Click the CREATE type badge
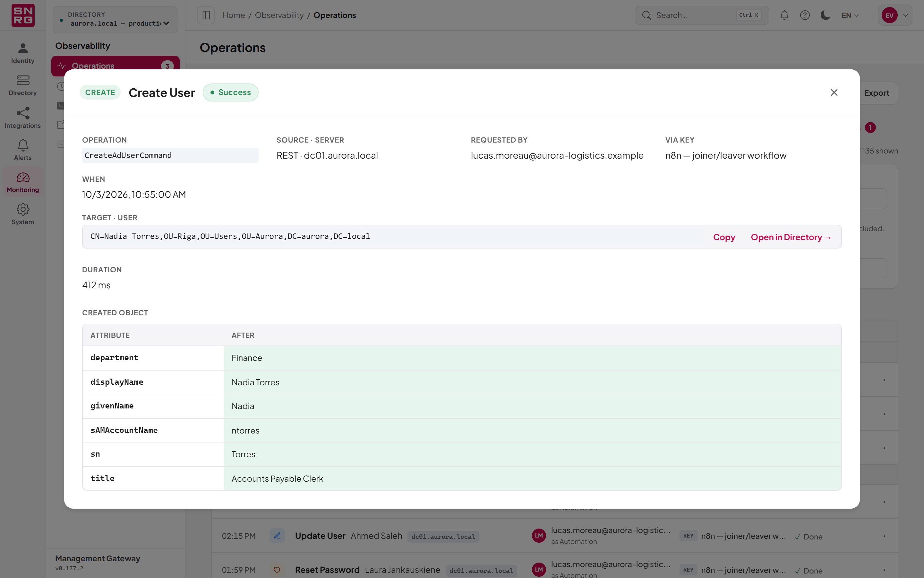 [100, 92]
